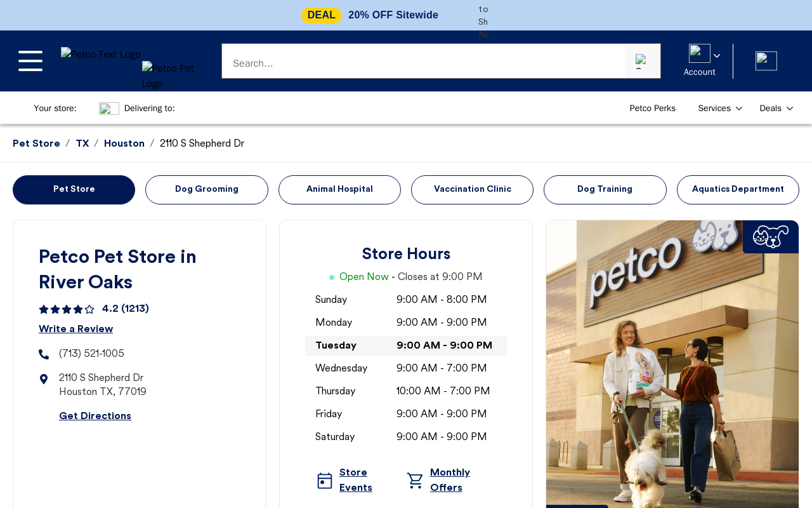Click the store phone number (713) 521-1005

[91, 354]
